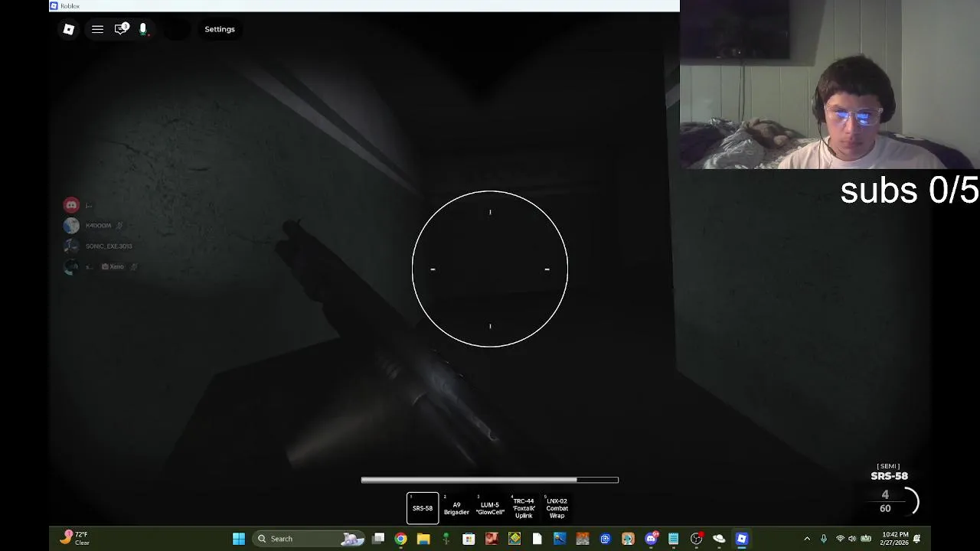Screen dimensions: 980x551
Task: Click the webcam feed thumbnail
Action: click(x=829, y=84)
